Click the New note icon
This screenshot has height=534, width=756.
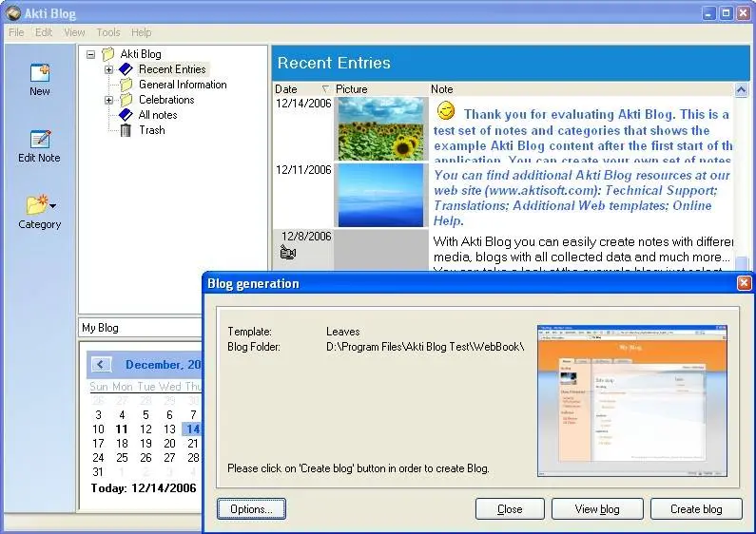coord(40,73)
